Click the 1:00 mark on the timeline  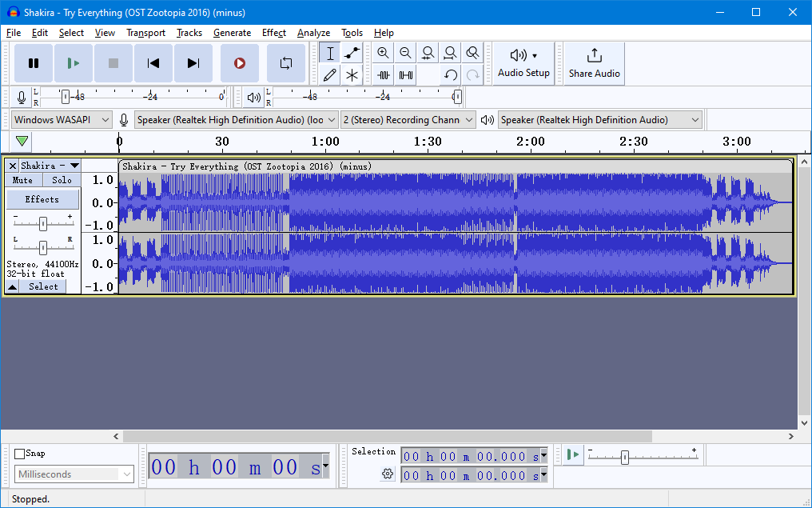(325, 142)
